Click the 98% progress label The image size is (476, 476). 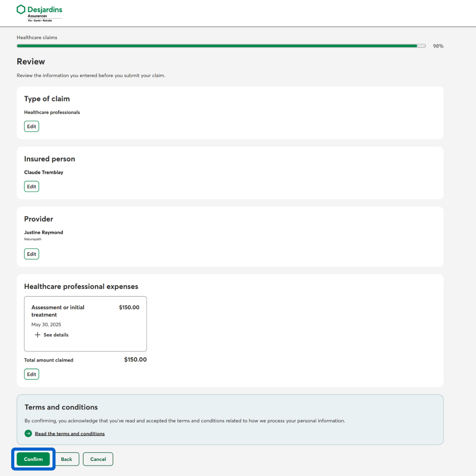click(438, 46)
